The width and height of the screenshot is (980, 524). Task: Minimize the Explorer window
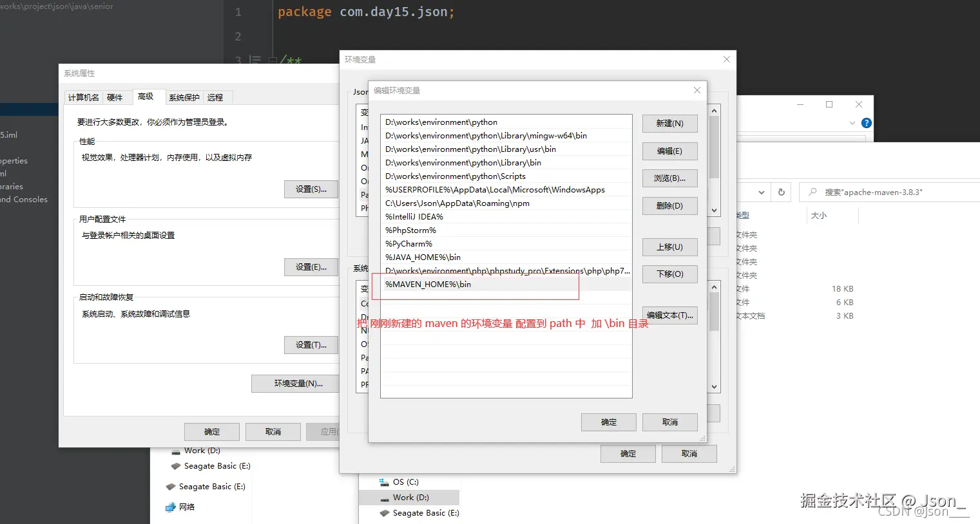coord(800,104)
